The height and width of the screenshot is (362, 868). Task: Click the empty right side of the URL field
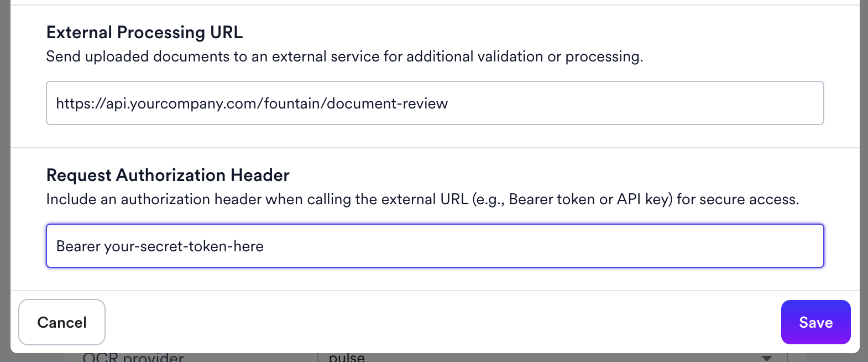point(636,103)
